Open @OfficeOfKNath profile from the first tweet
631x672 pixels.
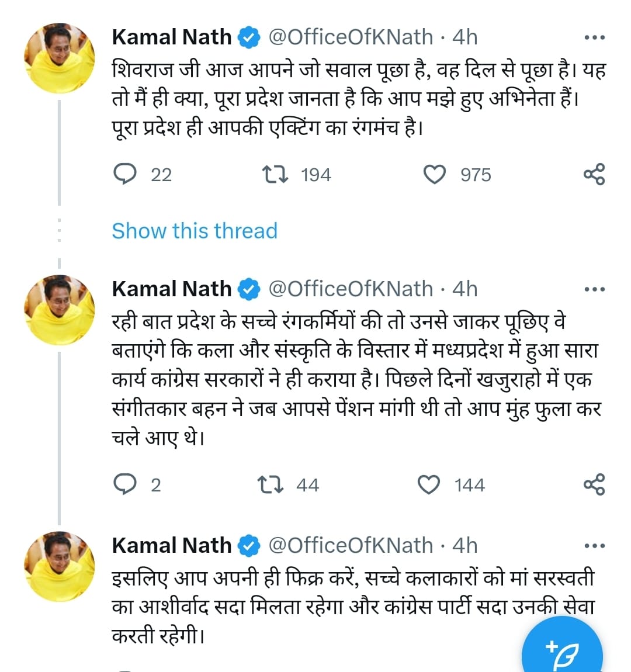click(x=352, y=36)
